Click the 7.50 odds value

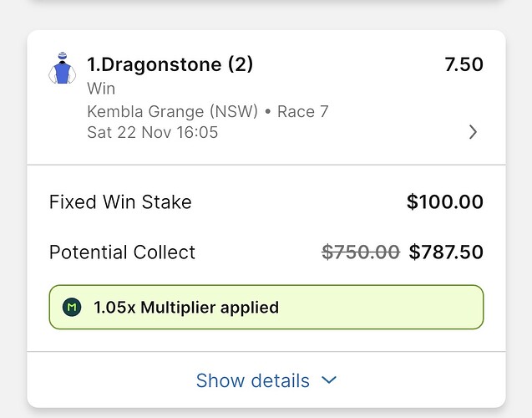click(464, 64)
